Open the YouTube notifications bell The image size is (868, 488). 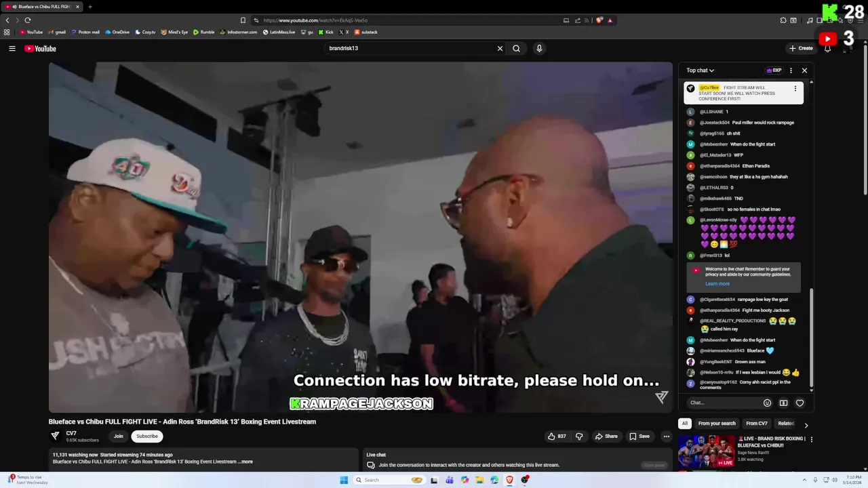[827, 48]
